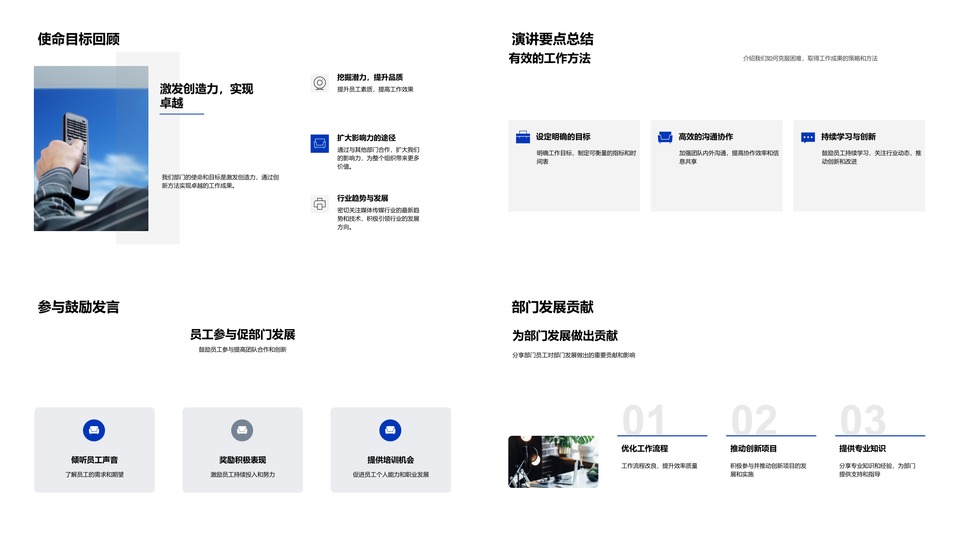Click the chat bubble icon beside 持续学习与创新
This screenshot has width=960, height=548.
click(x=808, y=137)
